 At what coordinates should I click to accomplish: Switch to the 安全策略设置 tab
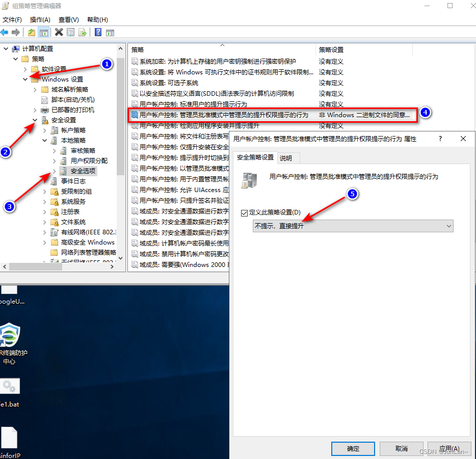(255, 157)
